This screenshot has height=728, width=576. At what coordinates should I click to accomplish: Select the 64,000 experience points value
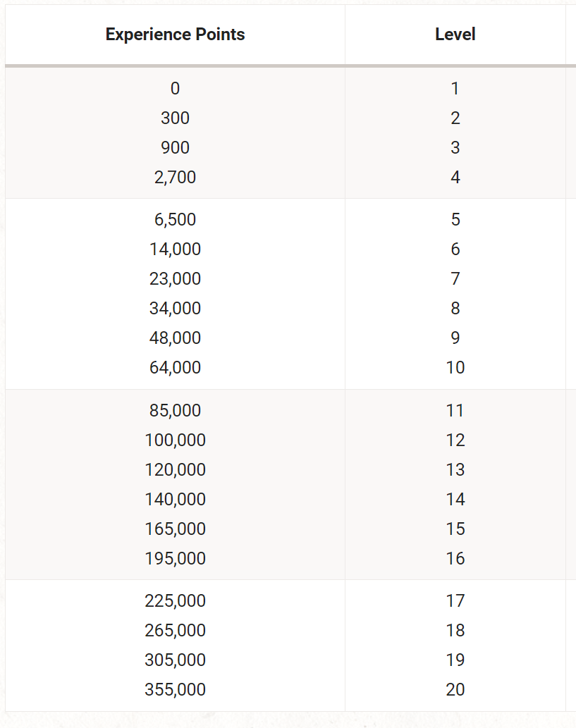175,368
